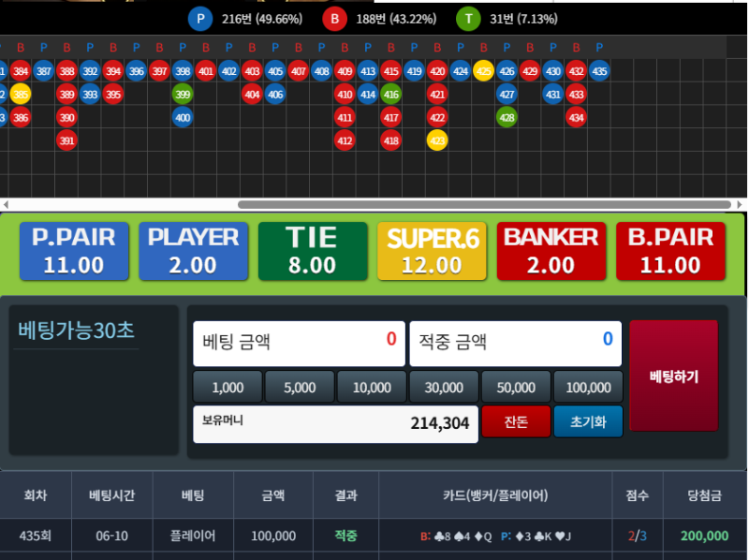Viewport: 749px width, 560px height.
Task: Select blue round marker 414
Action: coord(368,95)
